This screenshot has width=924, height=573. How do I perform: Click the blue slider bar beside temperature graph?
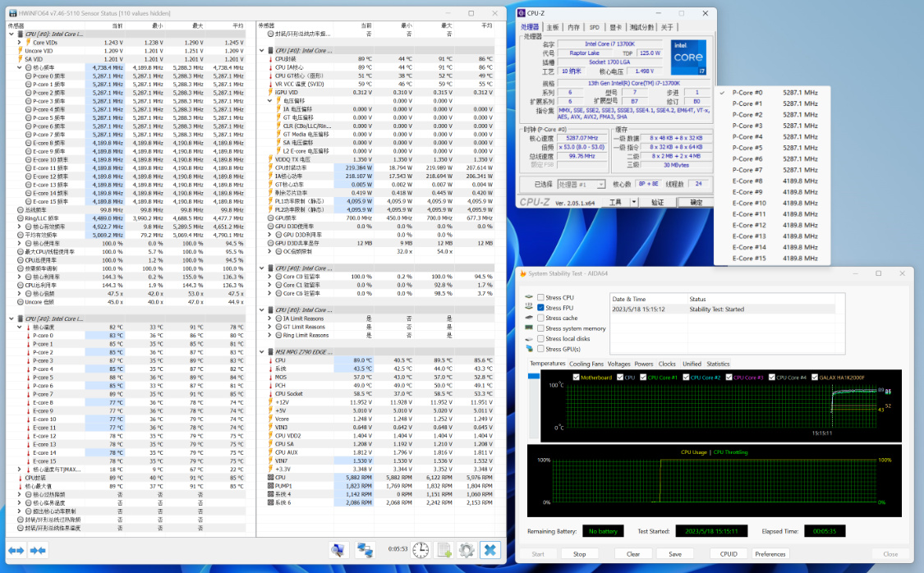(535, 377)
